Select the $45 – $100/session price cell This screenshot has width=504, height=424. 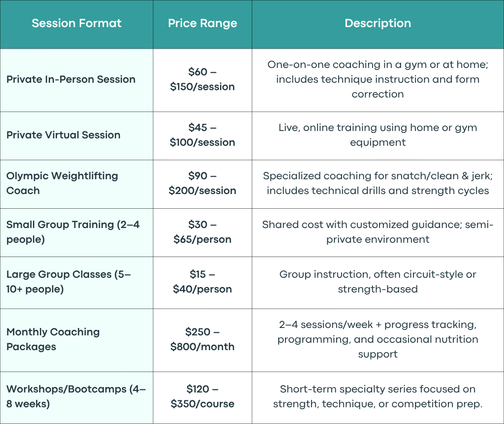click(202, 136)
